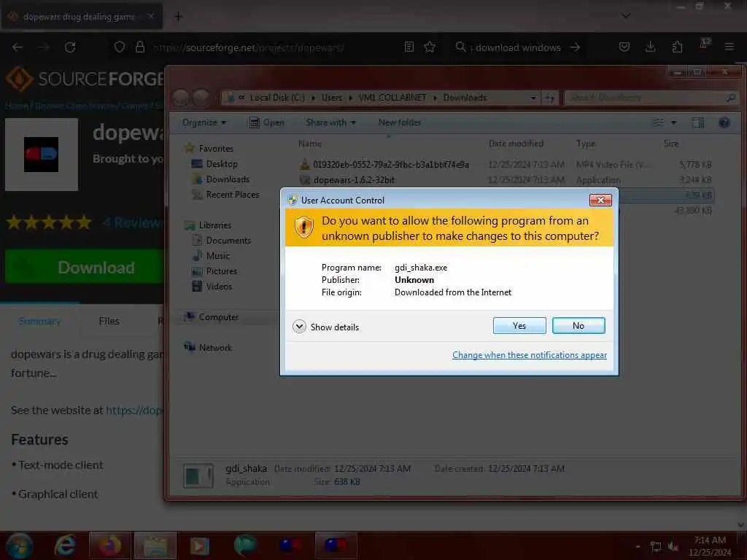Viewport: 747px width, 560px height.
Task: Close the User Account Control dialog
Action: [x=600, y=200]
